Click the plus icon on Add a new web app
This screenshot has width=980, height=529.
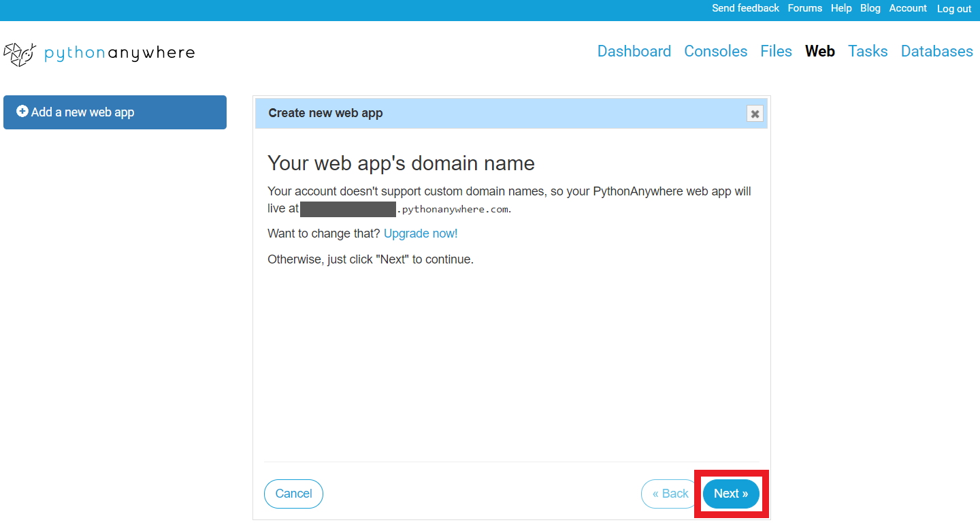coord(22,112)
